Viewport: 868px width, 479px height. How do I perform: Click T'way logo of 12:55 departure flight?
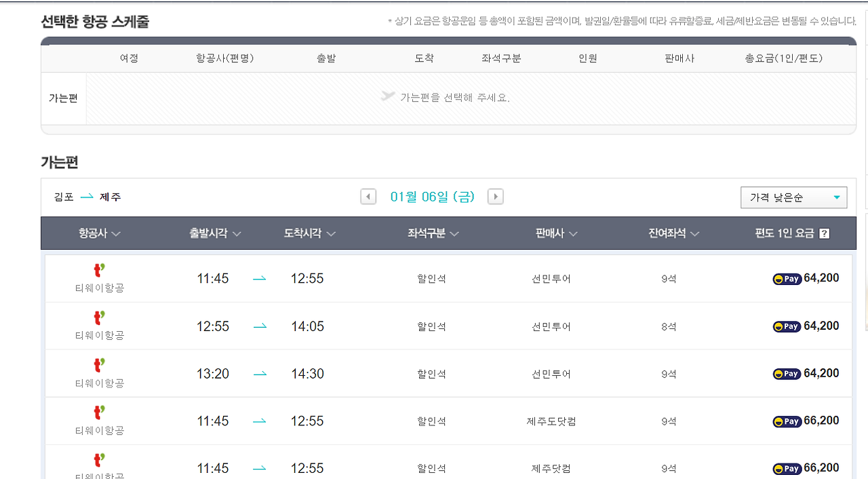pos(100,319)
